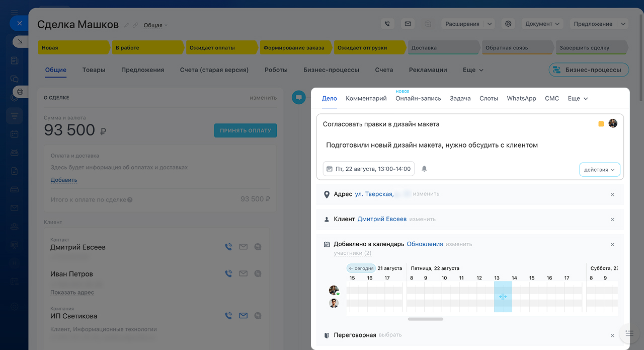Click the Принять оплату button

(x=246, y=130)
